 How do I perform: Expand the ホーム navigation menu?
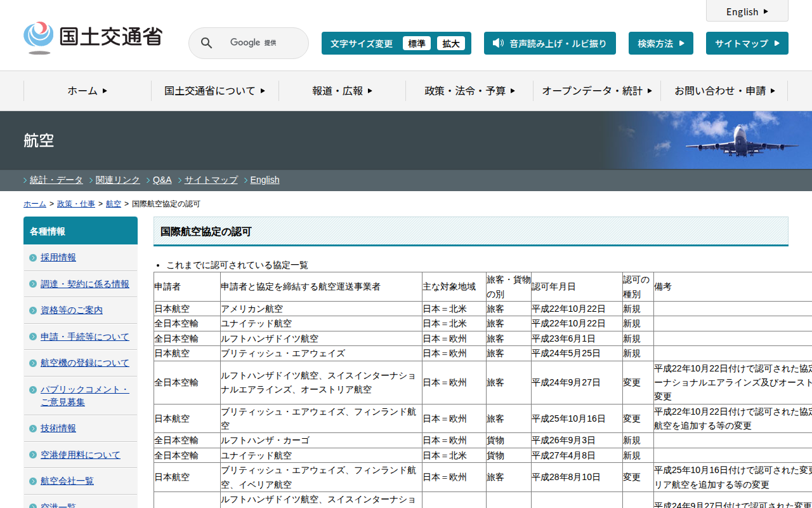click(x=88, y=91)
